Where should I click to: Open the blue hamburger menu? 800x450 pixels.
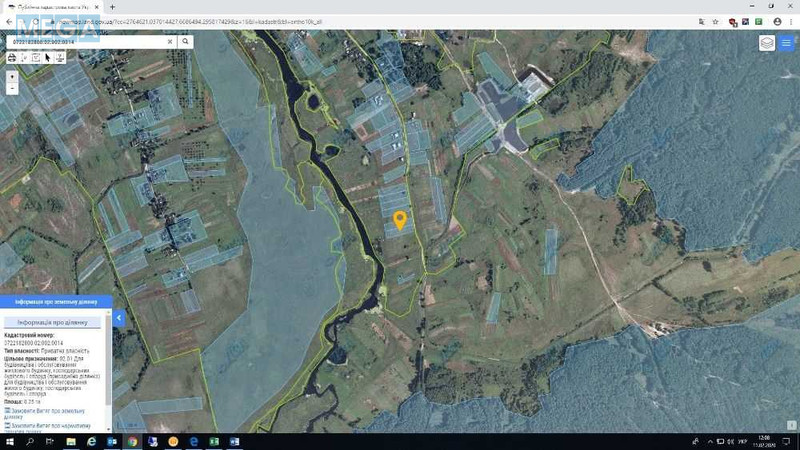click(x=787, y=43)
